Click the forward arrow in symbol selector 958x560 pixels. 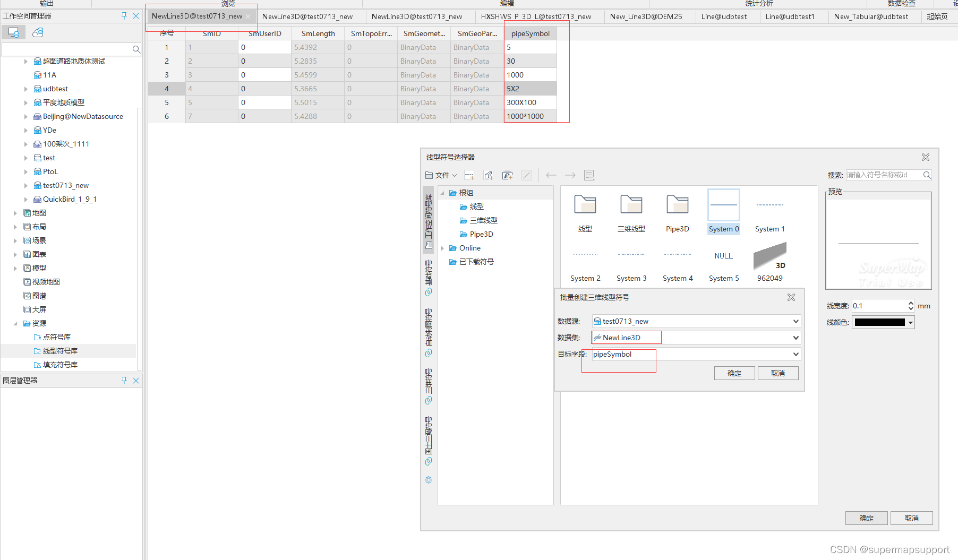pyautogui.click(x=570, y=175)
